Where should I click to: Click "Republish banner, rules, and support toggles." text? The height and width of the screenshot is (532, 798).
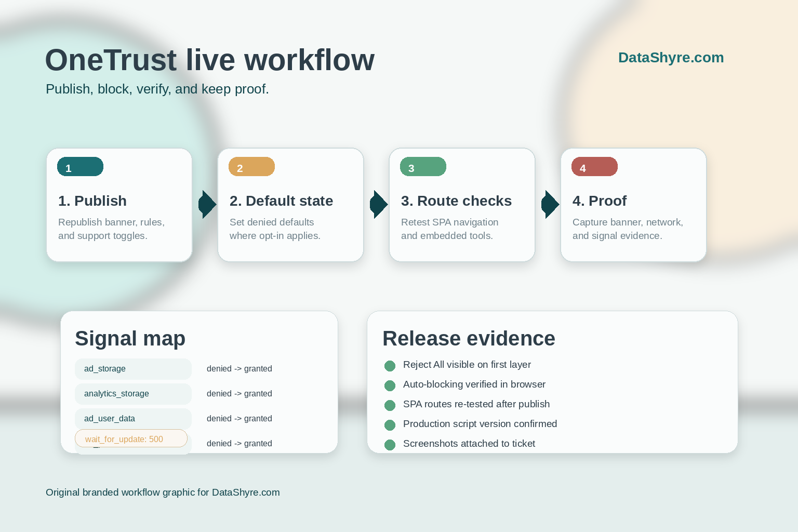(x=111, y=229)
